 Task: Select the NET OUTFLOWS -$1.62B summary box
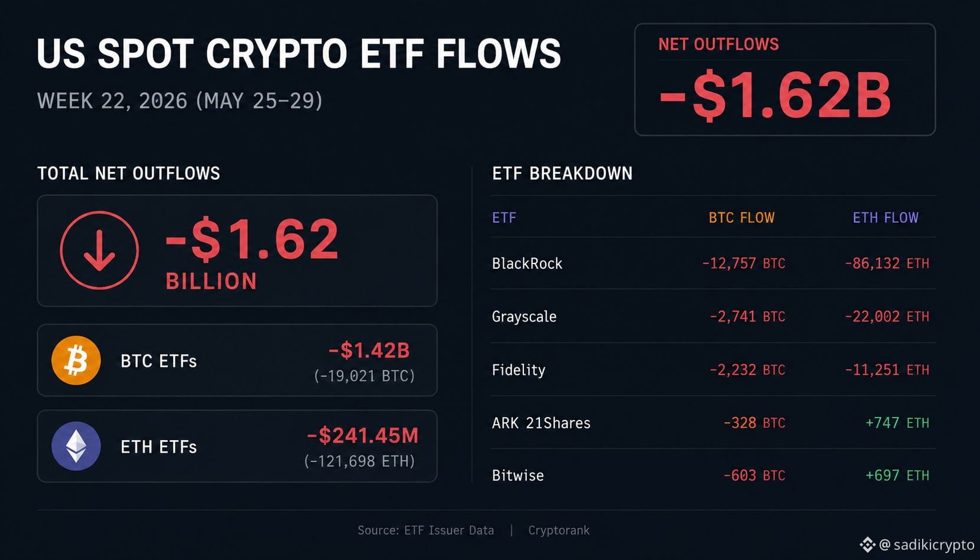pyautogui.click(x=784, y=80)
